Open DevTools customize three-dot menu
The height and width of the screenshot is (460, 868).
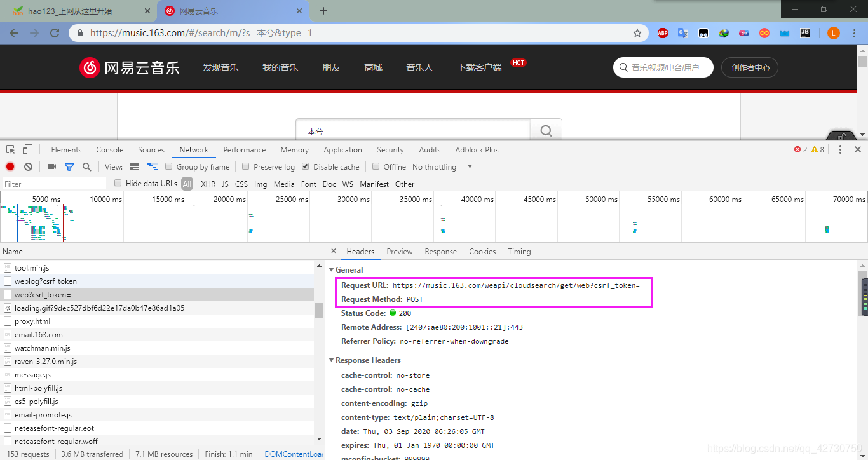840,150
